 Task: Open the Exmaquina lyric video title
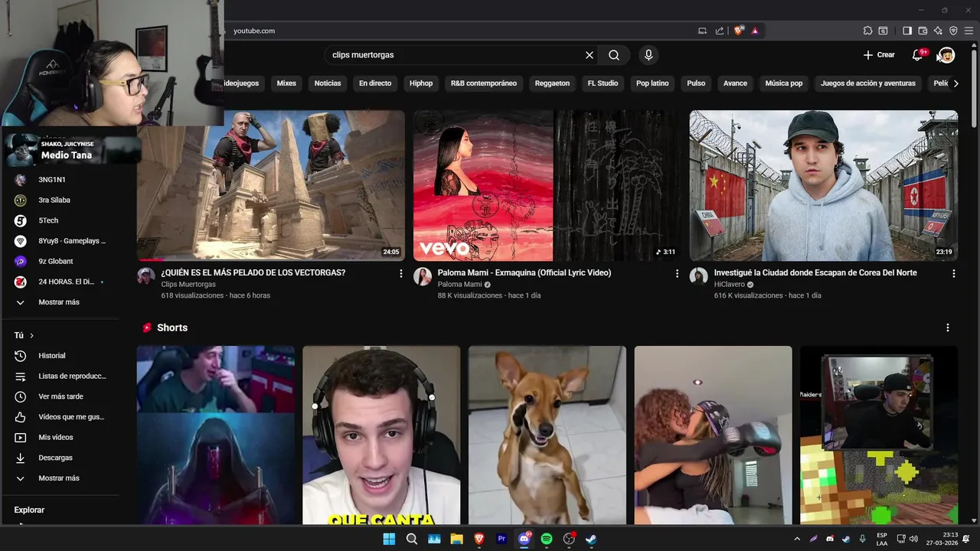tap(524, 272)
